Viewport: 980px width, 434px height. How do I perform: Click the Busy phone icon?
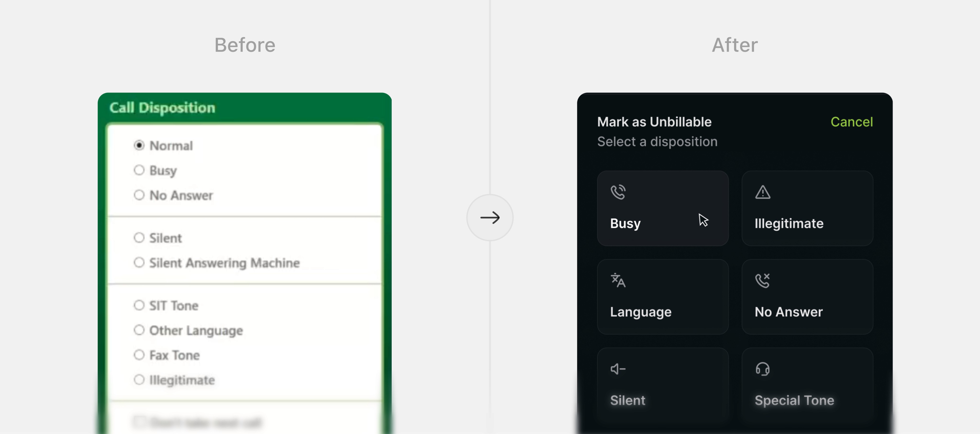click(x=618, y=192)
